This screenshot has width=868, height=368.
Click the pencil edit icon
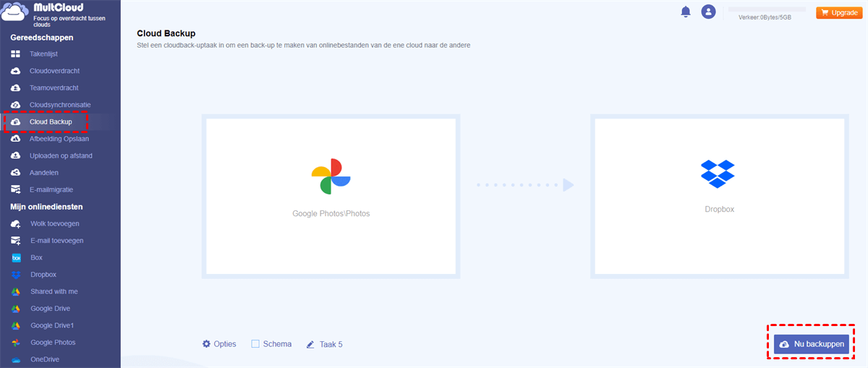pyautogui.click(x=310, y=344)
